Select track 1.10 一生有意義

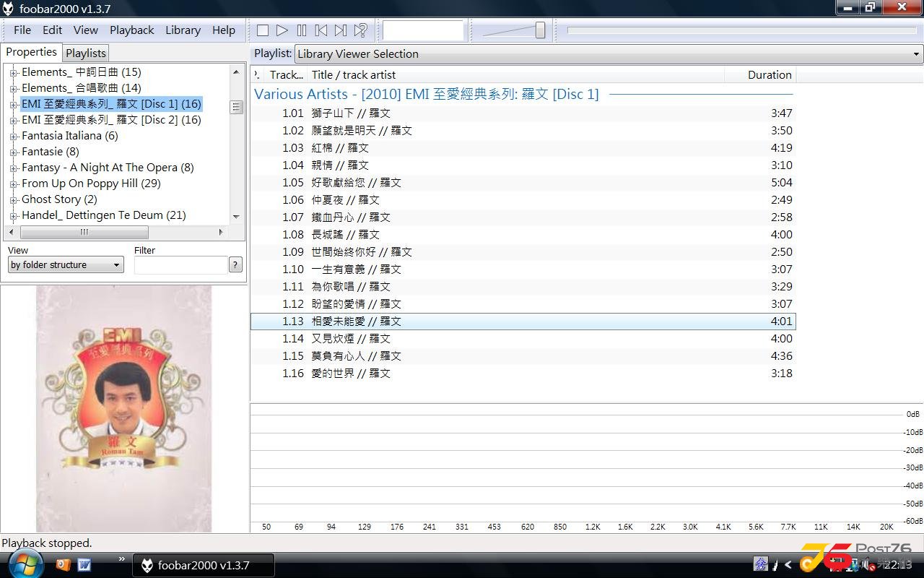point(523,269)
